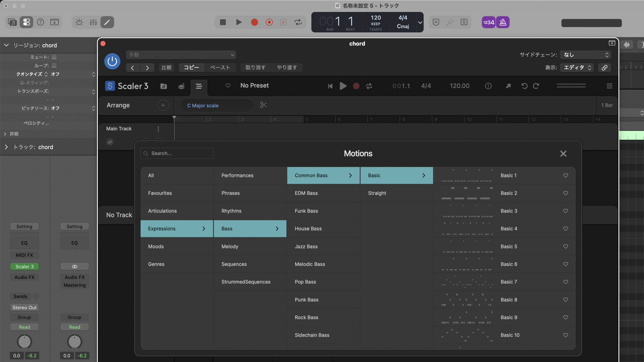The image size is (644, 362).
Task: Undo in the Scaler 3 header
Action: pos(524,86)
